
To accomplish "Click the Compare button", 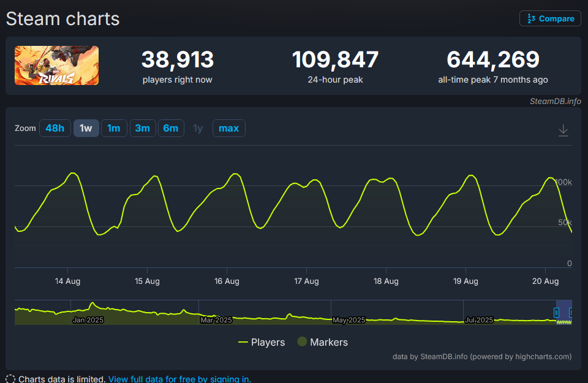I will tap(550, 18).
